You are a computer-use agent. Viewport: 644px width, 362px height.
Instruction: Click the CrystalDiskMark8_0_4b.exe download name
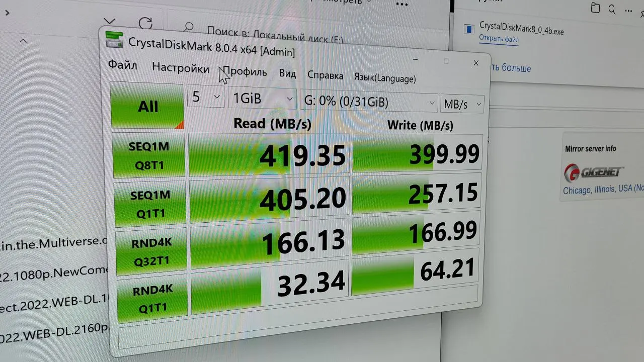click(521, 28)
